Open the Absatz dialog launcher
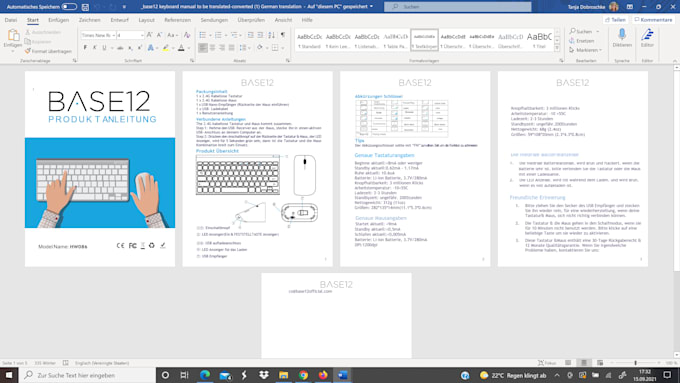Image resolution: width=680 pixels, height=383 pixels. click(x=288, y=61)
